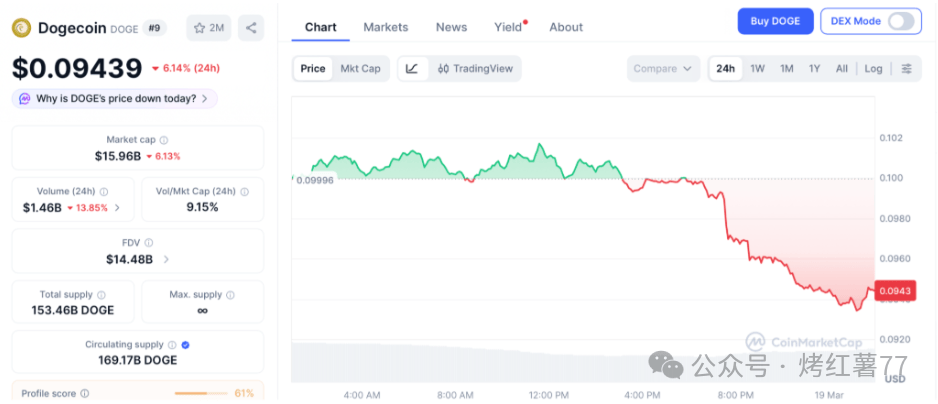Switch chart to Mkt Cap view
938x404 pixels.
pyautogui.click(x=360, y=69)
